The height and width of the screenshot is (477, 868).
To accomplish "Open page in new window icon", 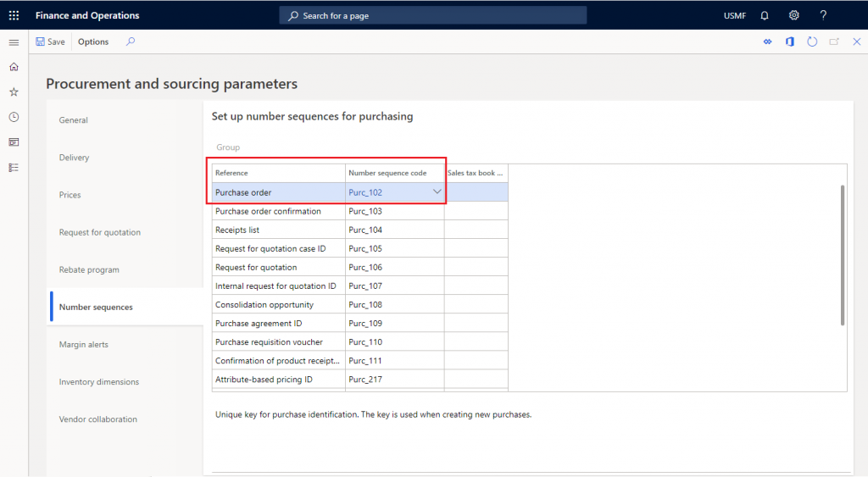I will [x=834, y=42].
